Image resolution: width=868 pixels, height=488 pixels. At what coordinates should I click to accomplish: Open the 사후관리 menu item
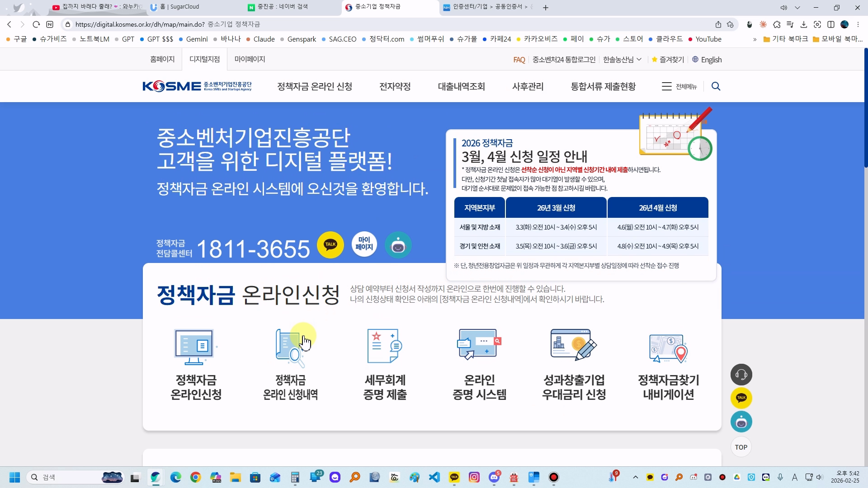(528, 86)
